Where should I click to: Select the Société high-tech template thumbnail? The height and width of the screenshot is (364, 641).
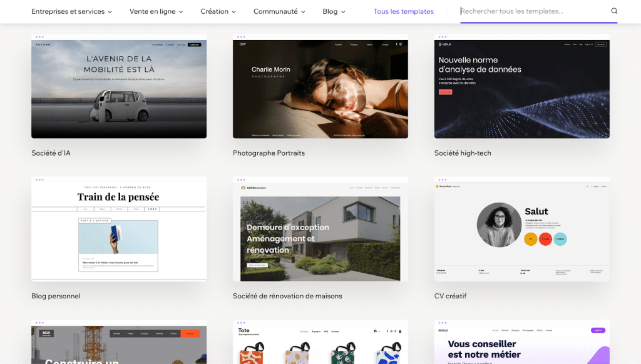coord(521,89)
